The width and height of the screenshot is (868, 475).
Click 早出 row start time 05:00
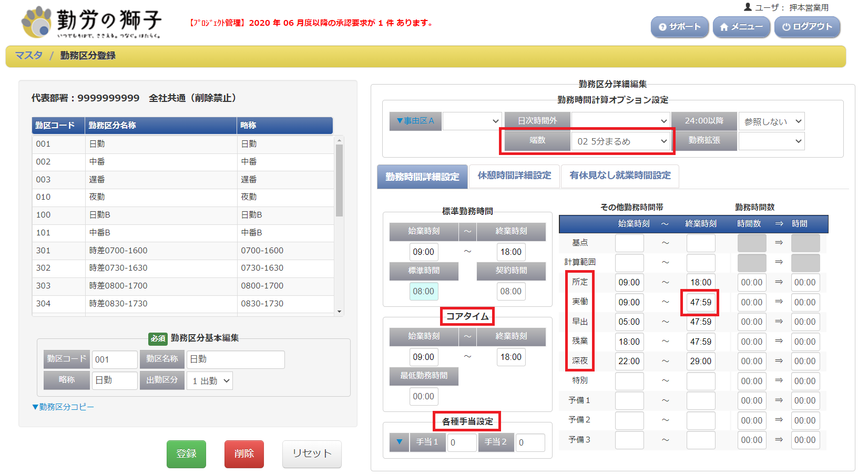(629, 322)
